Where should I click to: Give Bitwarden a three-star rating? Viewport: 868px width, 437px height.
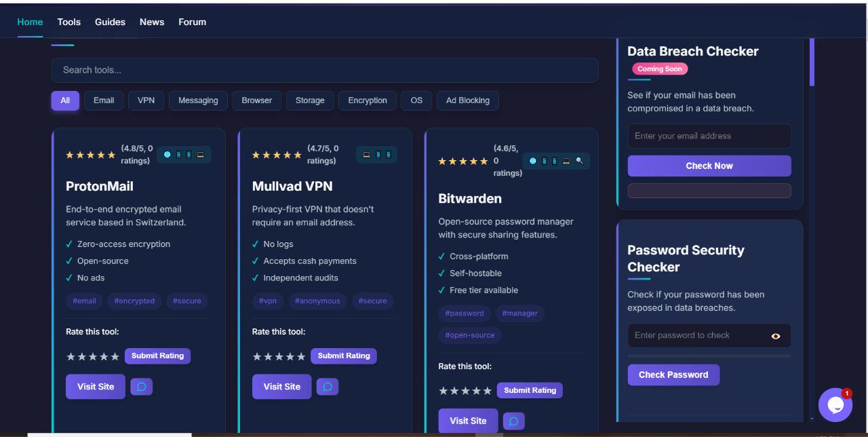coord(465,391)
